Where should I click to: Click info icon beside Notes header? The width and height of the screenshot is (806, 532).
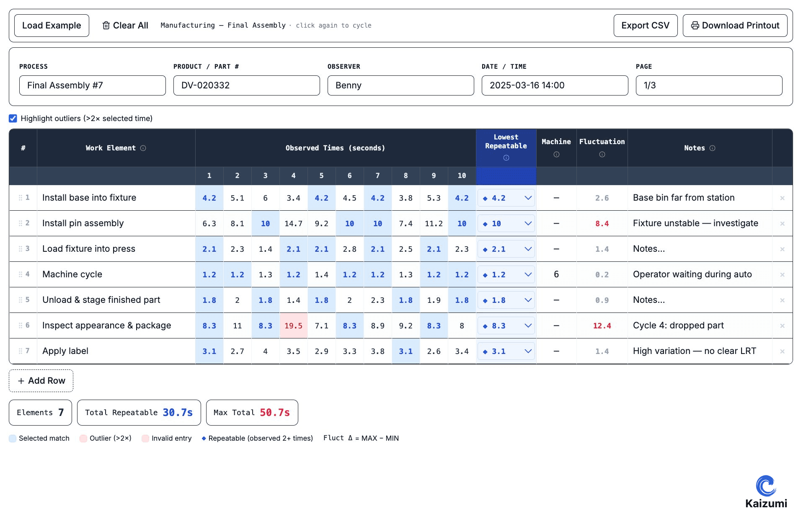click(712, 148)
